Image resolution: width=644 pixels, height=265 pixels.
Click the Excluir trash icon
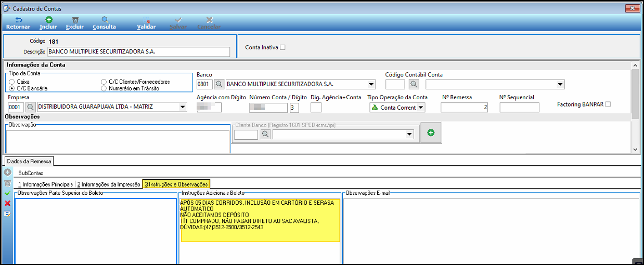[x=75, y=20]
